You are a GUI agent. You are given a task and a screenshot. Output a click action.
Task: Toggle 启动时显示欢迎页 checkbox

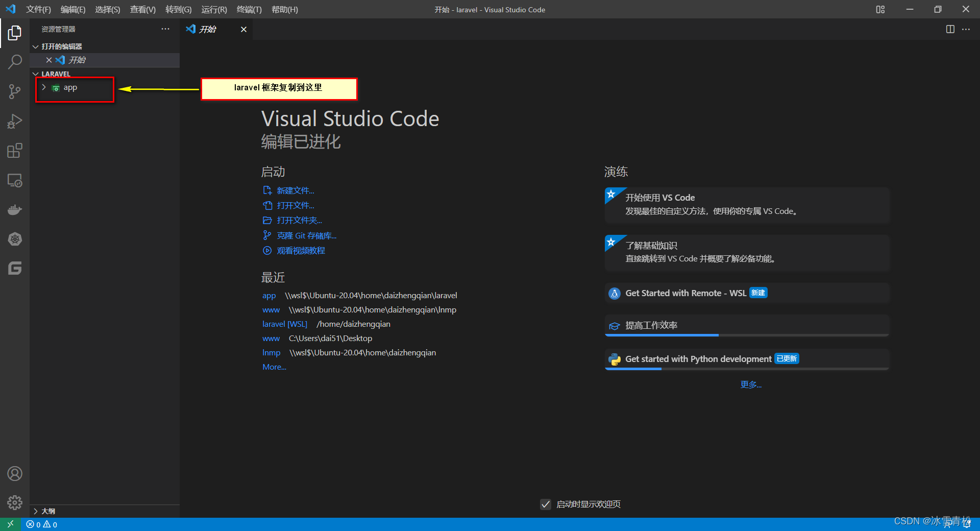546,504
